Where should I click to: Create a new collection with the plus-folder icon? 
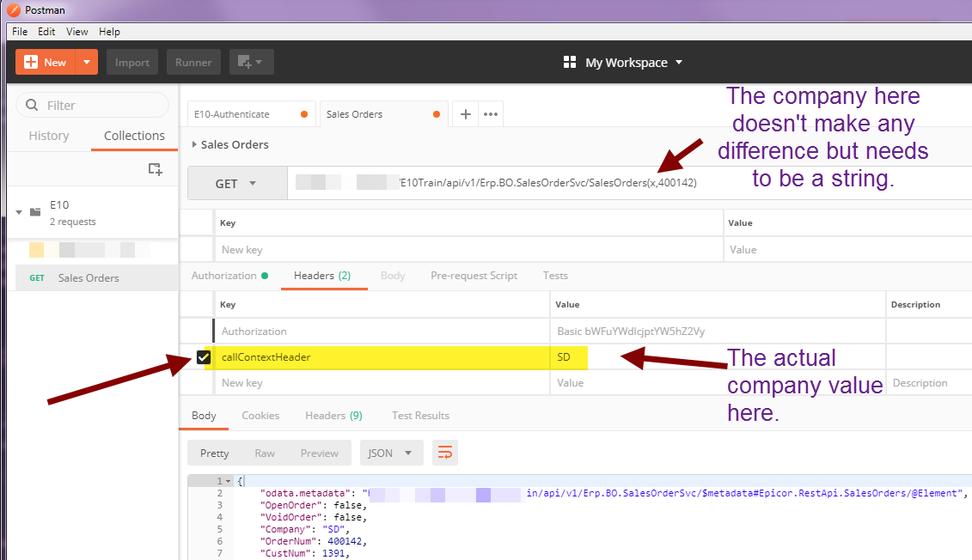tap(155, 169)
